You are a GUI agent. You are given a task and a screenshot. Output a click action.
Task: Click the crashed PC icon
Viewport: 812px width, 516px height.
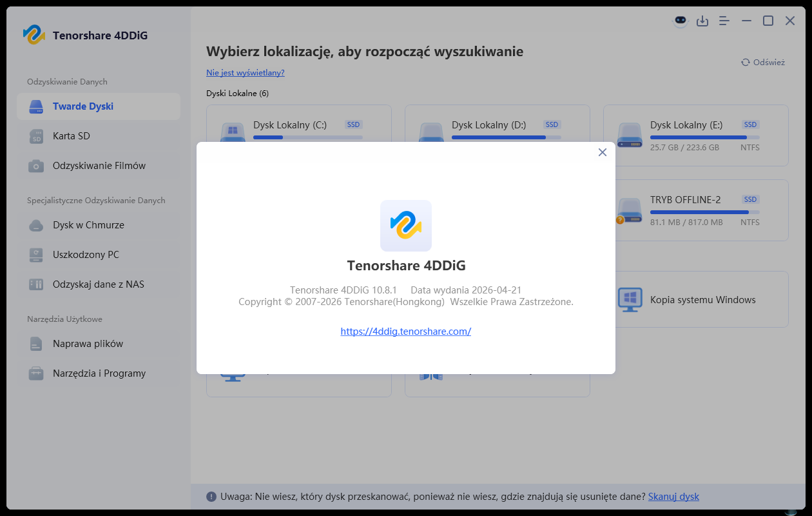point(36,255)
